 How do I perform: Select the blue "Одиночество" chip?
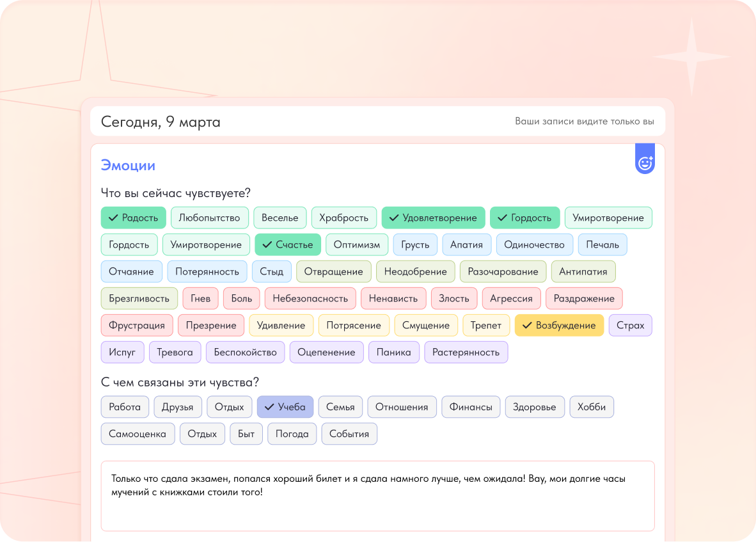[534, 244]
